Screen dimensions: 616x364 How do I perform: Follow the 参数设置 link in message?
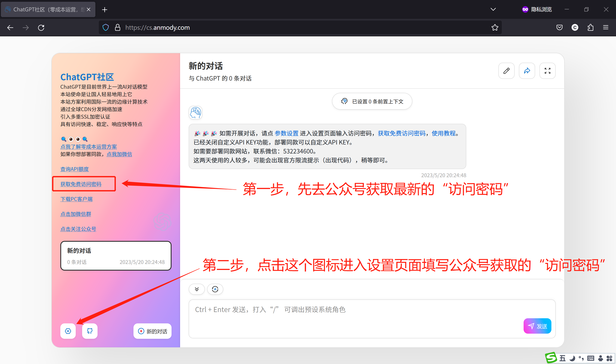tap(286, 133)
